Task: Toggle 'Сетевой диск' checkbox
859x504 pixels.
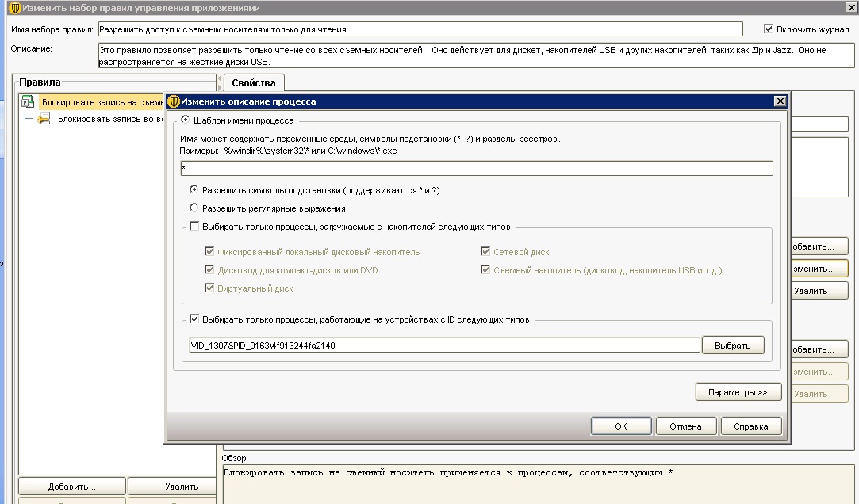Action: [485, 251]
